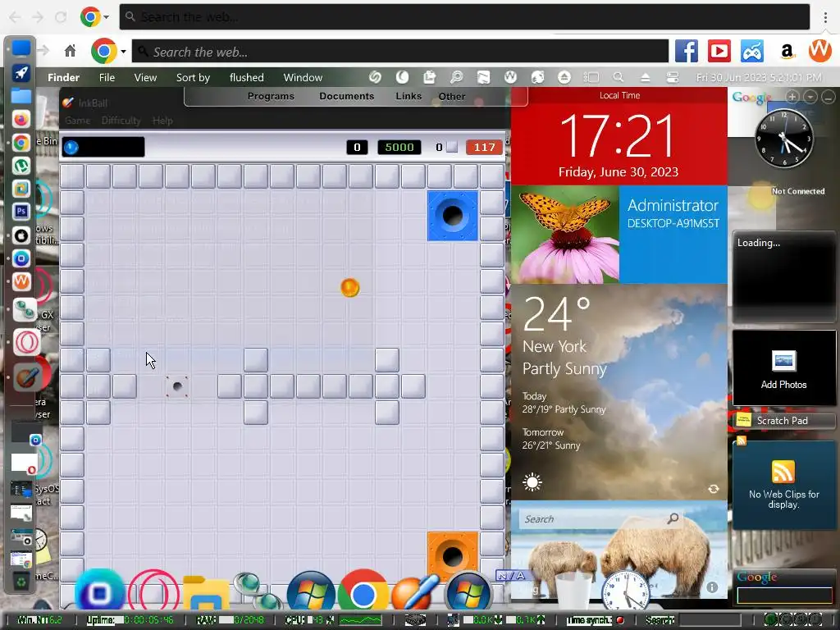This screenshot has height=630, width=840.
Task: Open the Game menu in InkBall
Action: [x=78, y=121]
